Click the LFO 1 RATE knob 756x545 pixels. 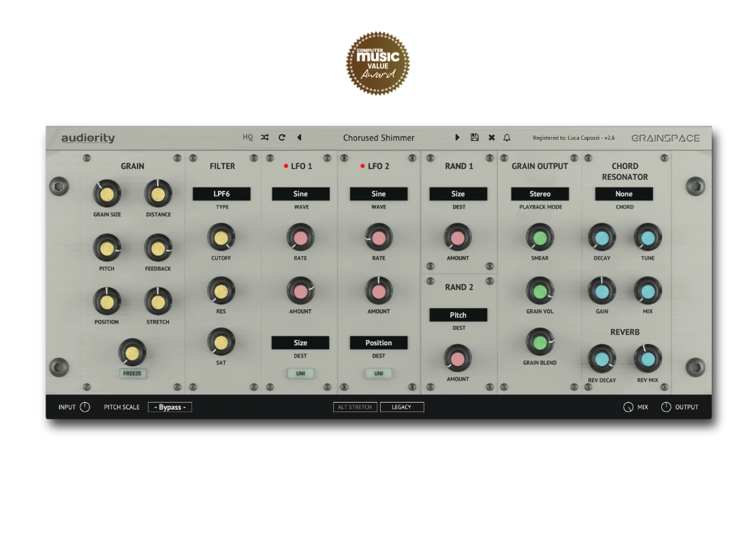[300, 238]
